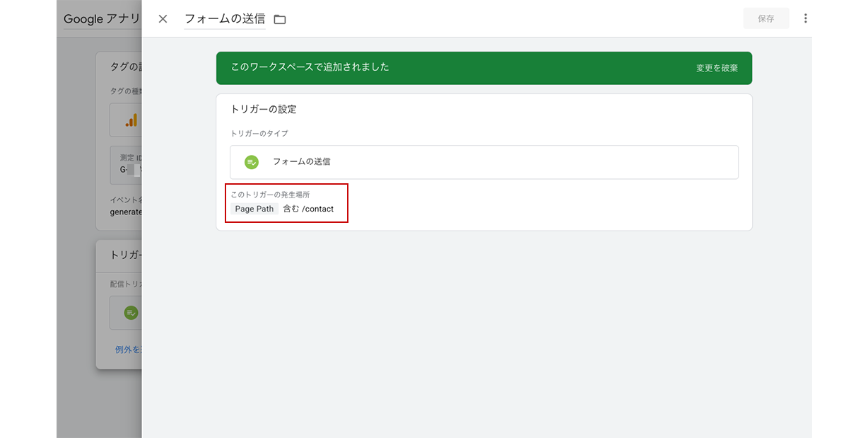
Task: Click the このトリガーの発生場所 label
Action: [x=270, y=194]
